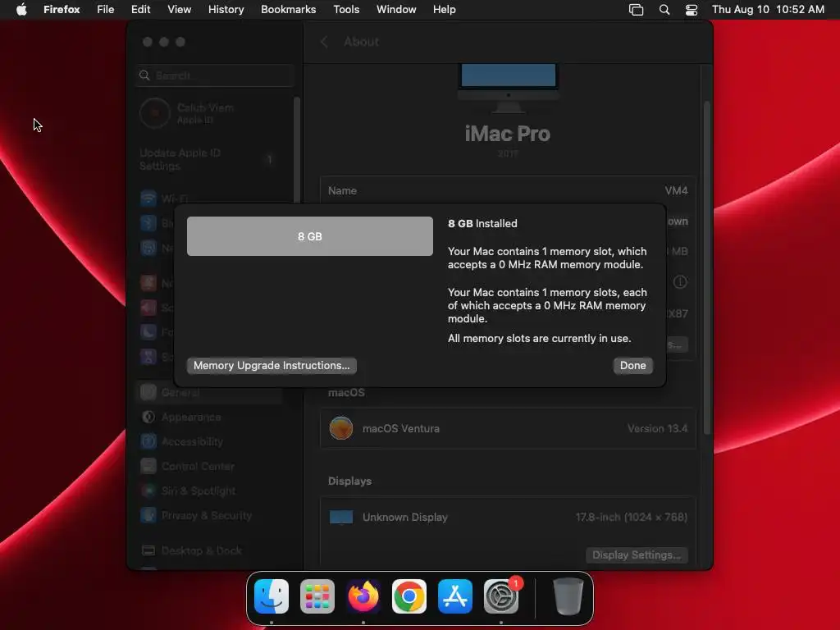Image resolution: width=840 pixels, height=630 pixels.
Task: Open the File menu
Action: 106,10
